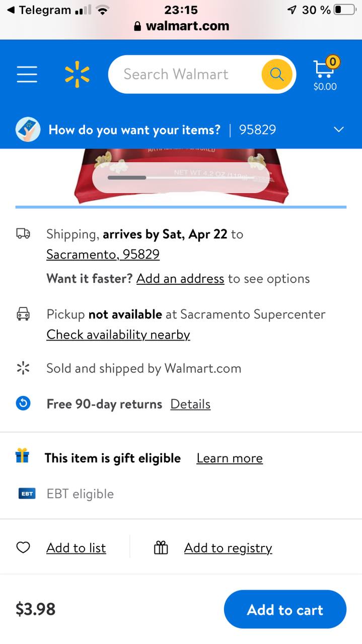Open the returns 'Details' link
The width and height of the screenshot is (362, 644).
pos(190,404)
